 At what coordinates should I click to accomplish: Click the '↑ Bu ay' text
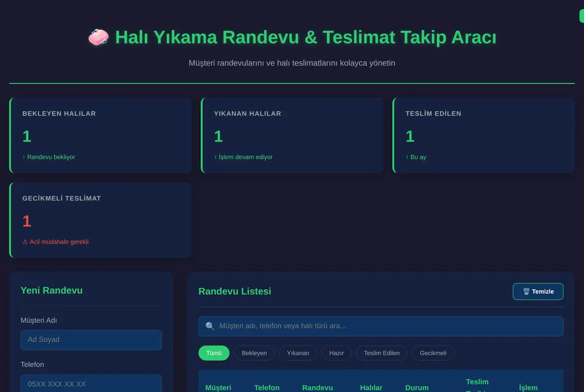pyautogui.click(x=416, y=157)
